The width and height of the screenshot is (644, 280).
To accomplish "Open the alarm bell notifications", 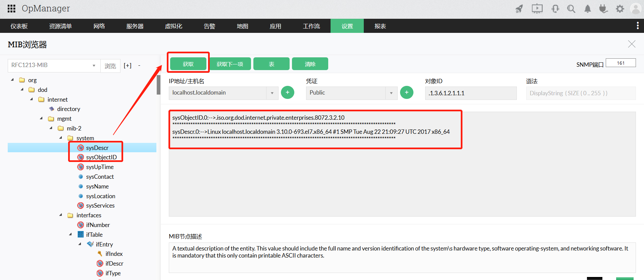I will click(588, 9).
